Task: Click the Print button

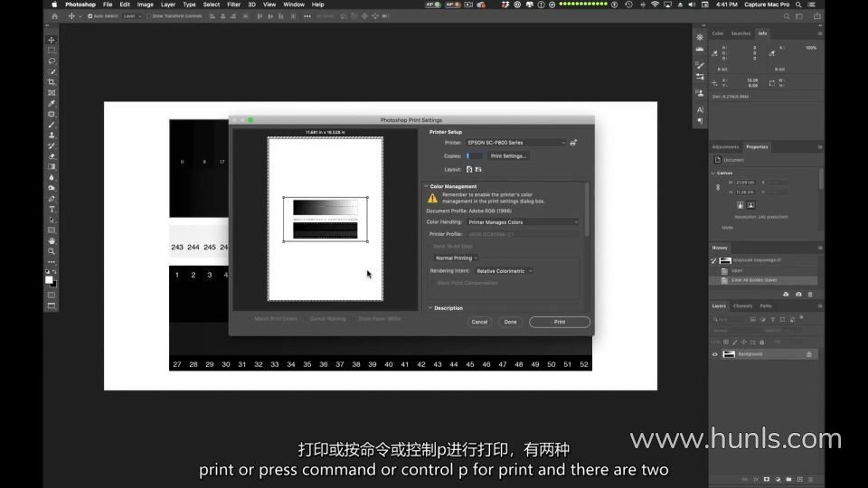Action: [560, 322]
